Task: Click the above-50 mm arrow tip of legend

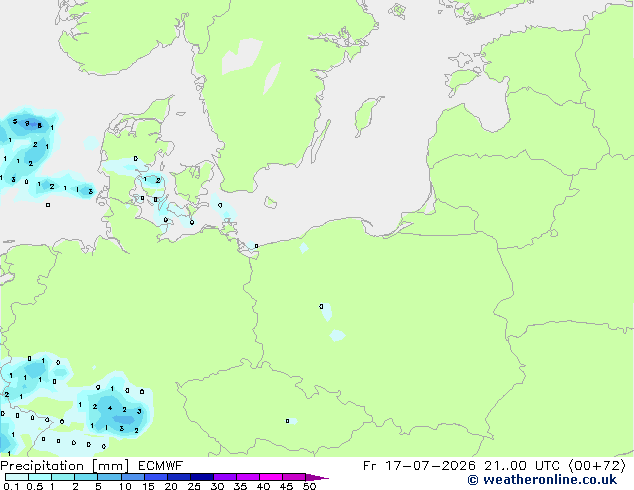Action: [x=317, y=477]
